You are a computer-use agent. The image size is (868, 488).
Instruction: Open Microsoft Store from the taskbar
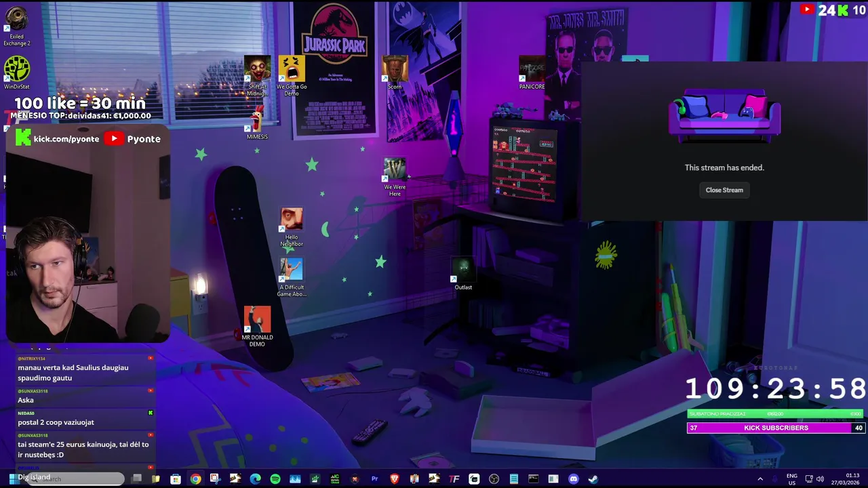[x=176, y=479]
